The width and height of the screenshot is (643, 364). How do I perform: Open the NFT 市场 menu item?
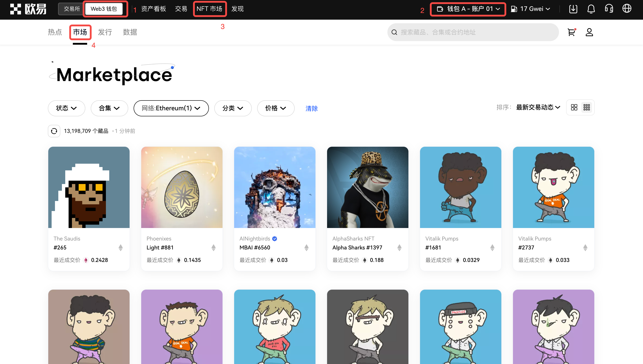[209, 9]
